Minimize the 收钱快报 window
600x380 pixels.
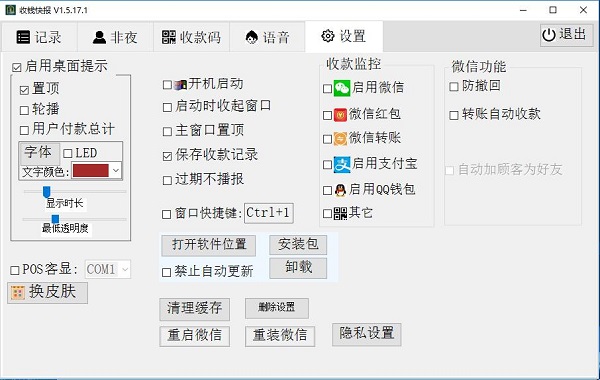[x=523, y=10]
